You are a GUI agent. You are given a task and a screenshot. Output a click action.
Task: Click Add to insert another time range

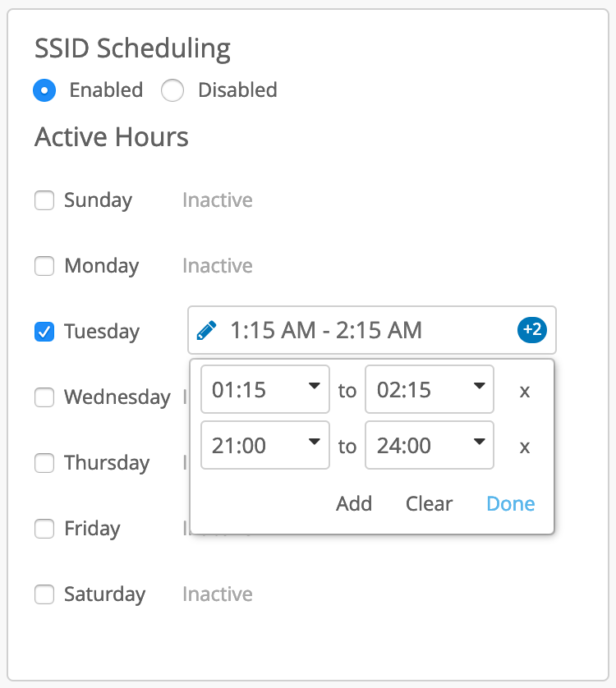point(354,503)
